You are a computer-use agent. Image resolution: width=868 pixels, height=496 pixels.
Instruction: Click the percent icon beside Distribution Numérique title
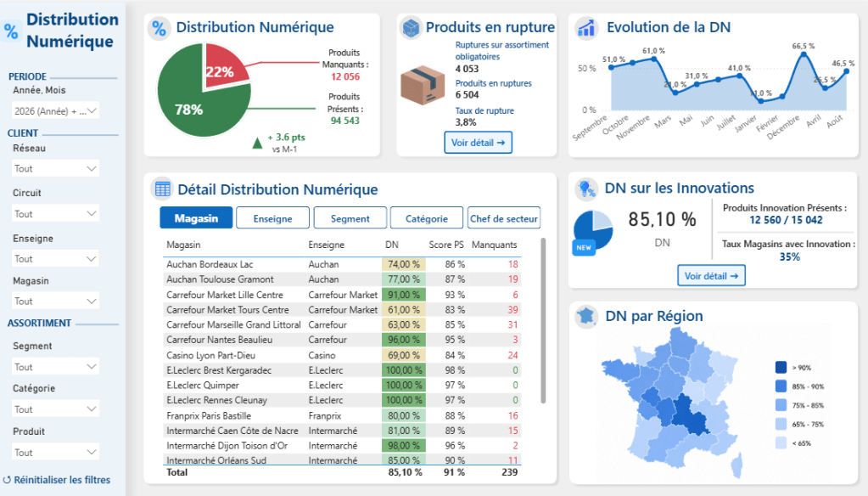tap(159, 28)
